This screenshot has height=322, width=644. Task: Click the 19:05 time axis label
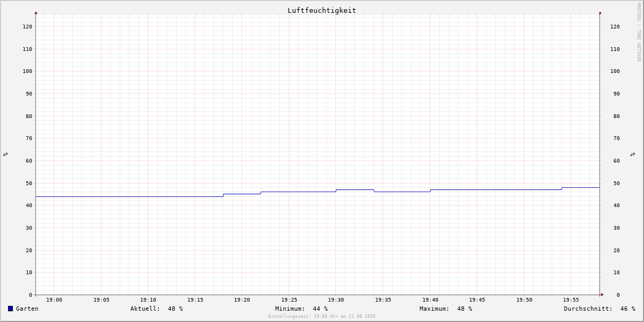(x=101, y=300)
